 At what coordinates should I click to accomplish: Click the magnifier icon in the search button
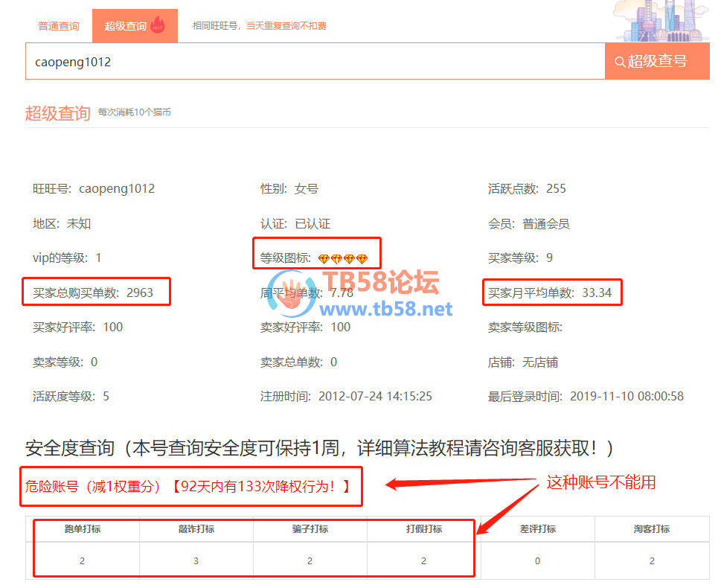pos(619,62)
